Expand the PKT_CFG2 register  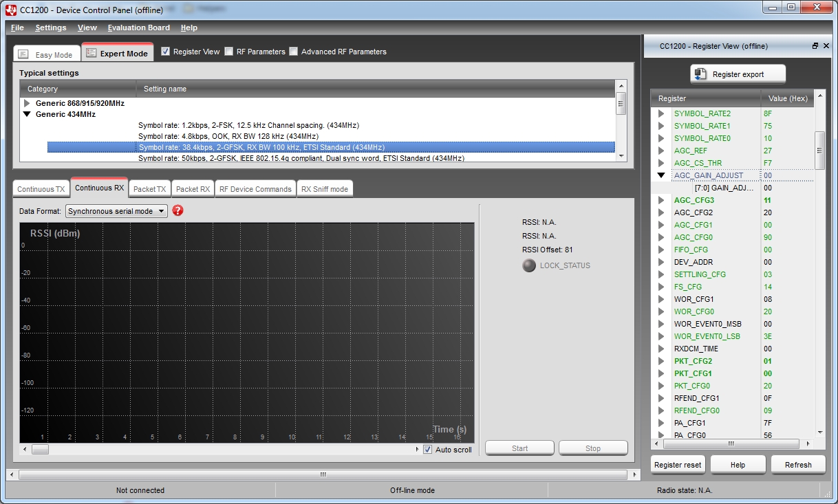pyautogui.click(x=661, y=361)
